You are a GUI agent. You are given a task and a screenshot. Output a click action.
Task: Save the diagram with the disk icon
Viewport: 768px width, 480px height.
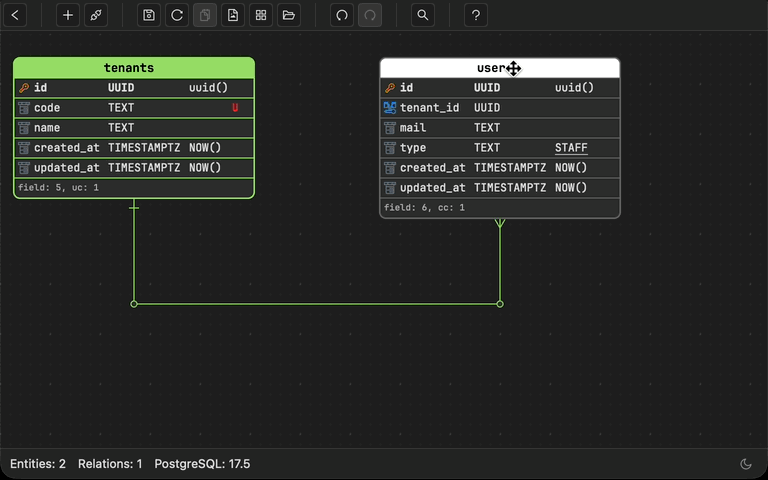pos(149,15)
